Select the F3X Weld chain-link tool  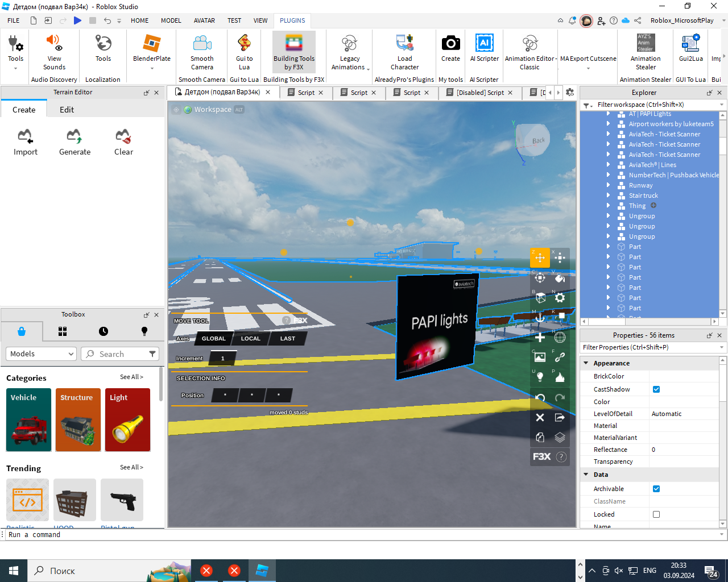point(560,357)
